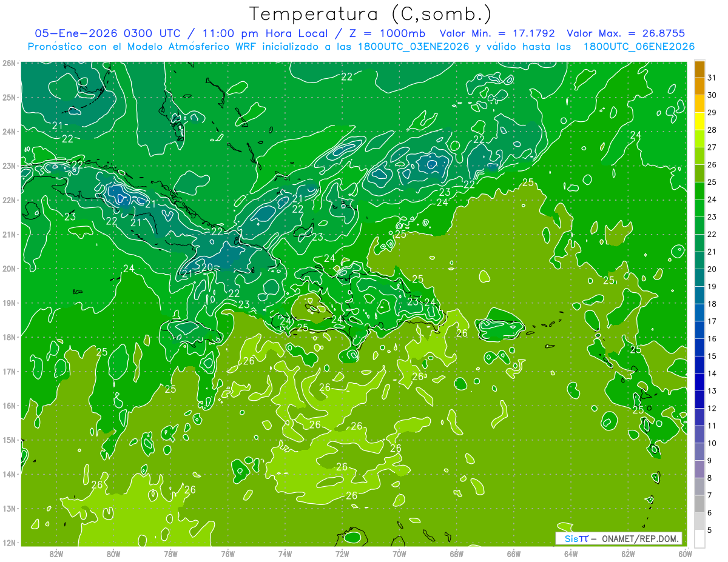Pick the yellow swatch between legend values 28 and 29
The image size is (728, 562).
point(699,121)
